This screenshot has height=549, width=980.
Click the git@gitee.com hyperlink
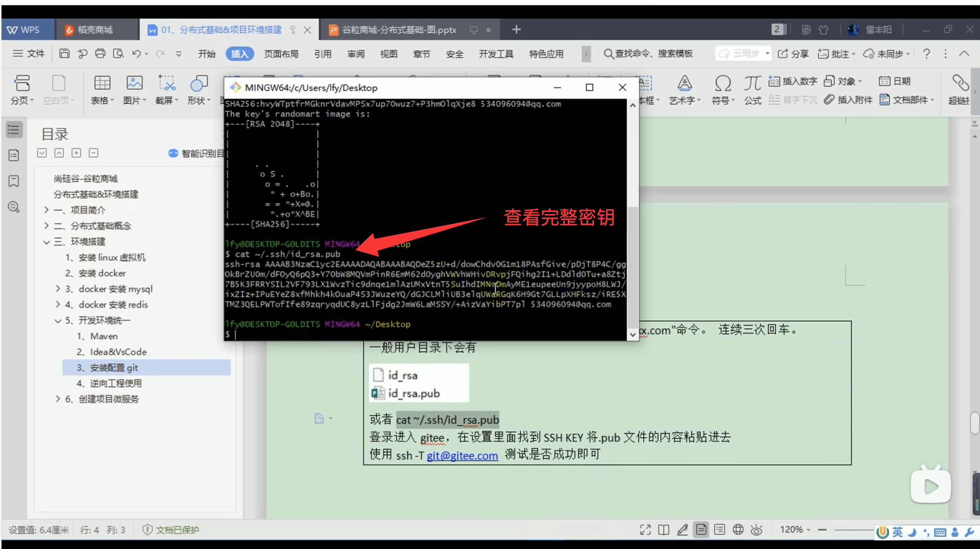pyautogui.click(x=462, y=455)
